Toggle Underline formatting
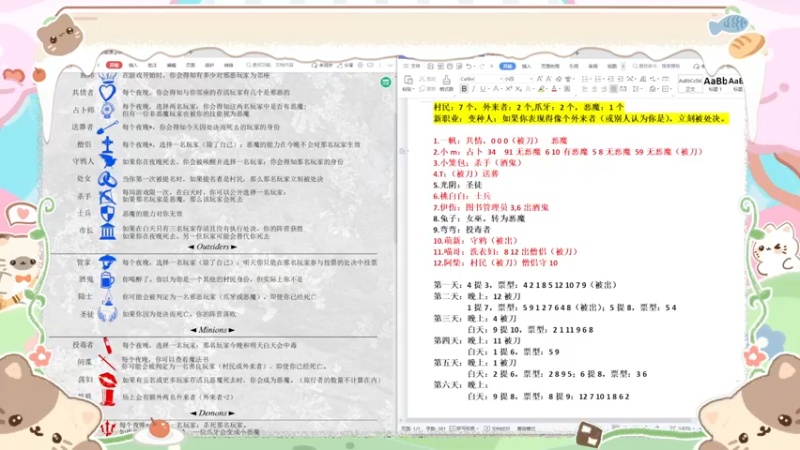This screenshot has height=450, width=800. point(483,89)
